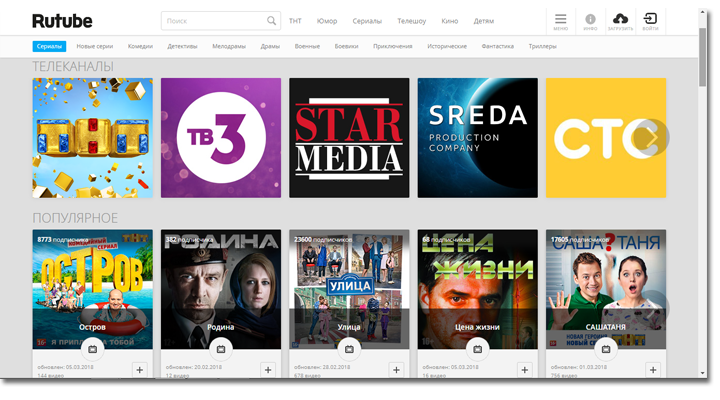
Task: Open the hamburger menu icon
Action: click(560, 21)
